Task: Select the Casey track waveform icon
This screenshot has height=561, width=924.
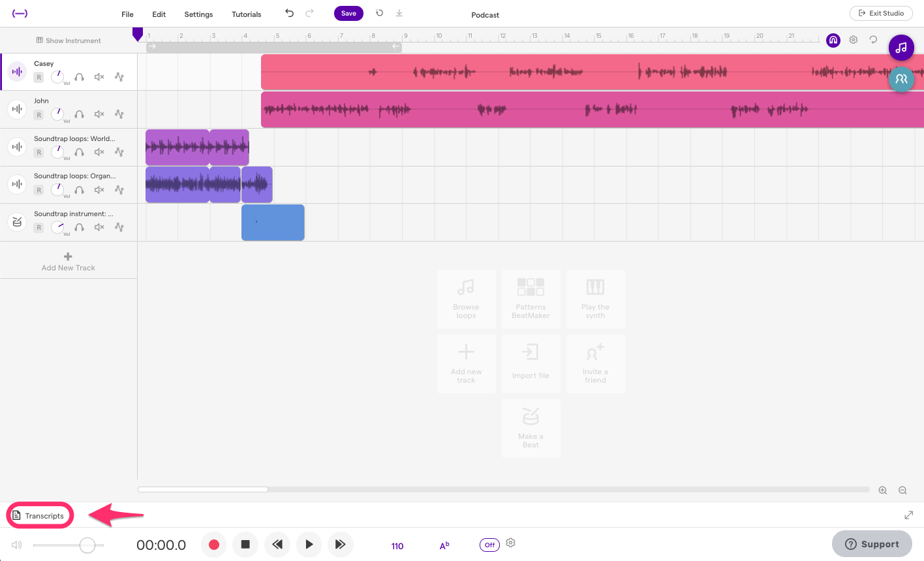Action: (x=18, y=72)
